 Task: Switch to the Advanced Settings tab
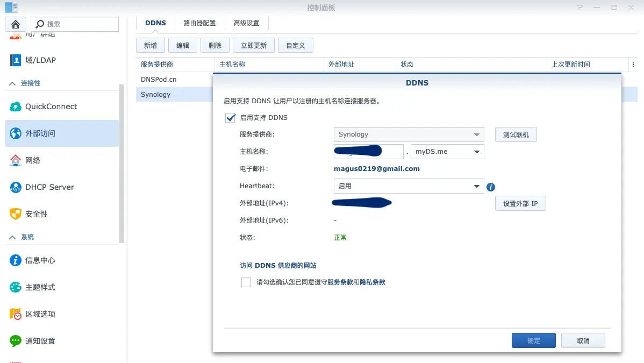pos(246,23)
